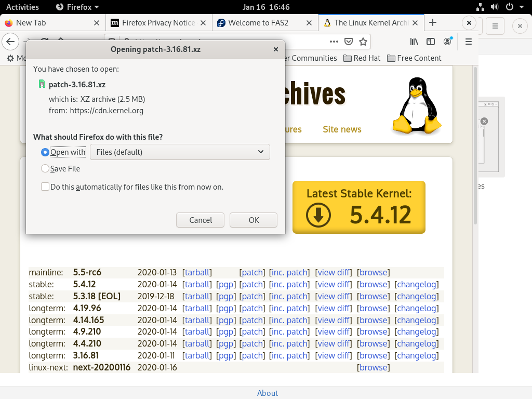Screen dimensions: 532x399
Task: Click the Tux penguin logo
Action: 417,105
